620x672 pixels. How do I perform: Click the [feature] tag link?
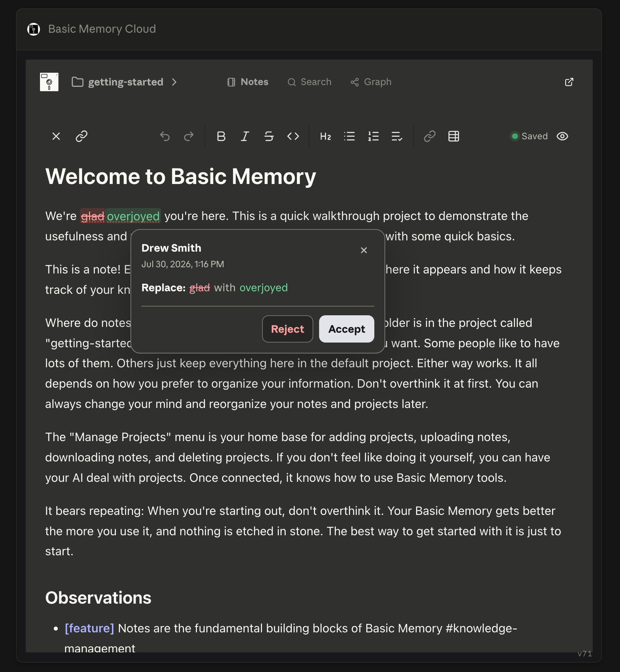pyautogui.click(x=89, y=628)
